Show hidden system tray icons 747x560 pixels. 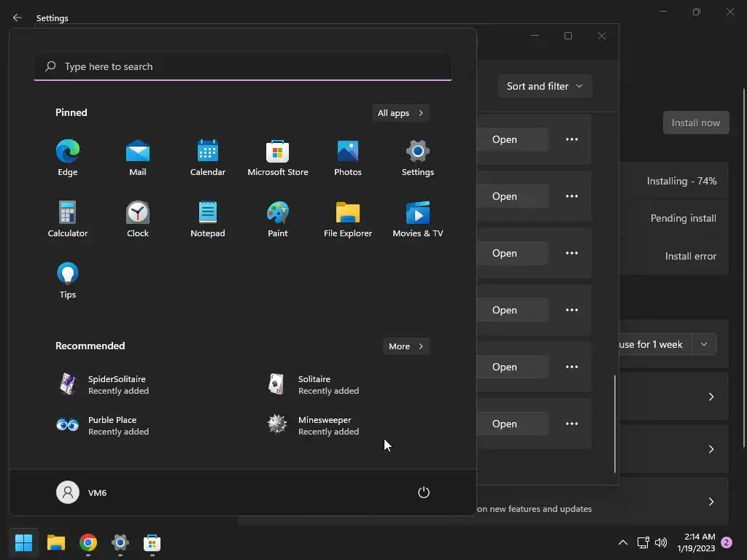click(x=623, y=542)
